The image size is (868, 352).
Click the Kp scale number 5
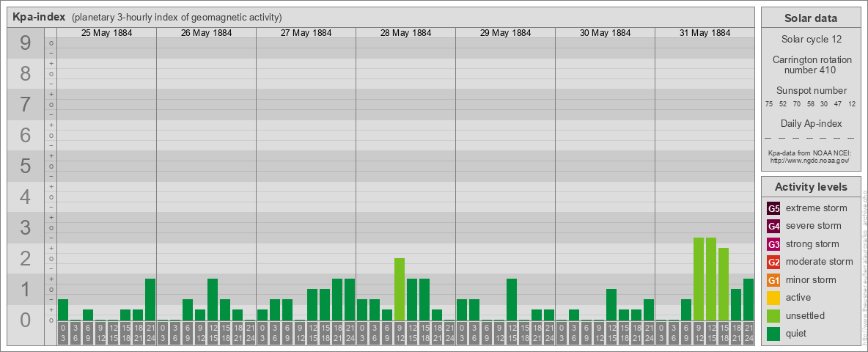(x=26, y=166)
